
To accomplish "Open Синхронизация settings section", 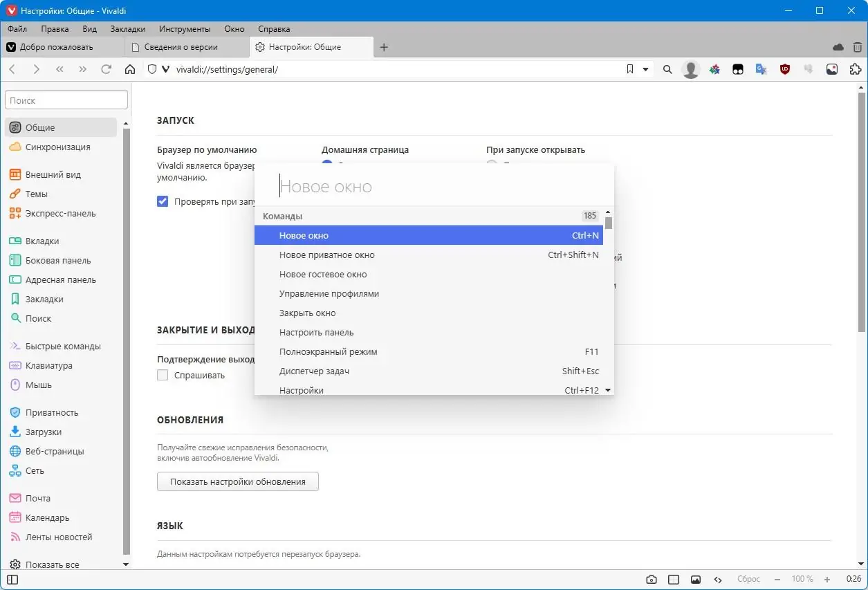I will 61,147.
